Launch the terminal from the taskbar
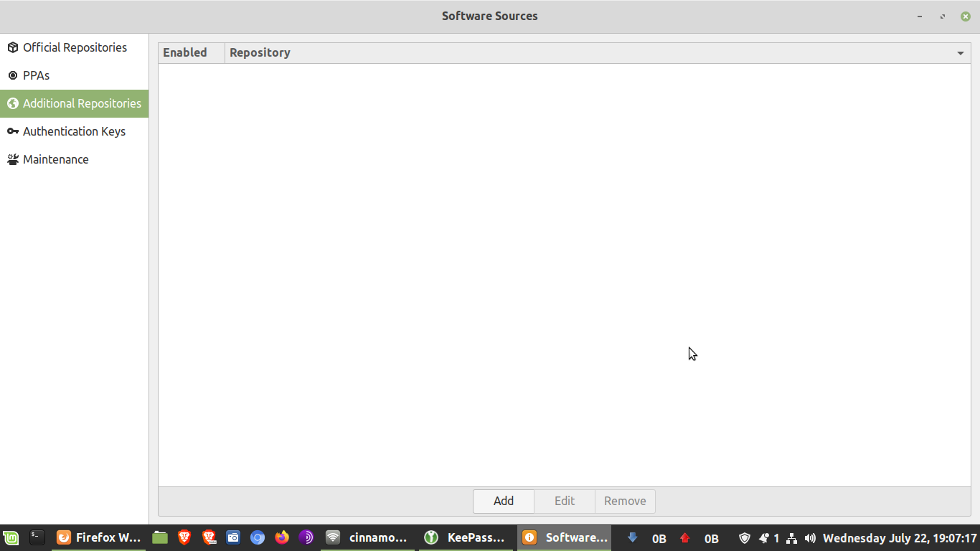 [x=37, y=537]
